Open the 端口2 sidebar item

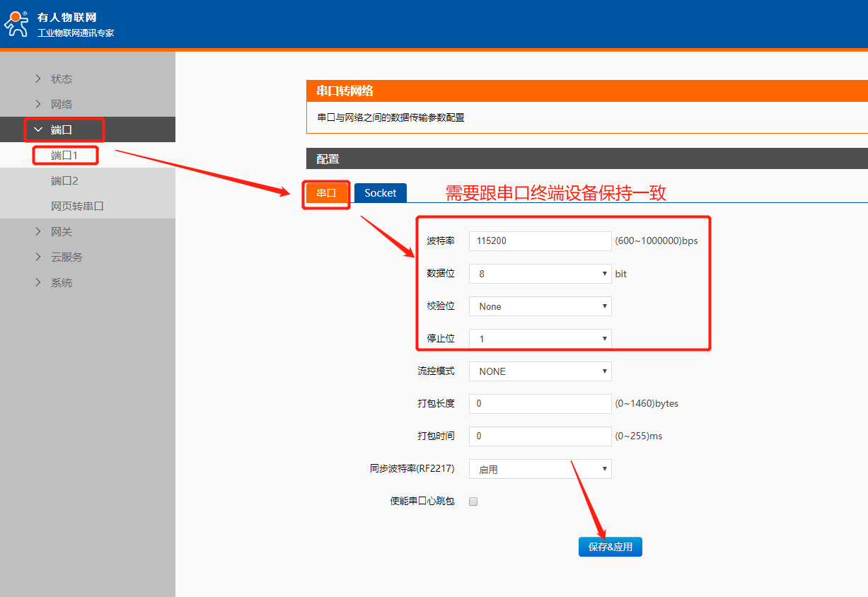coord(64,180)
